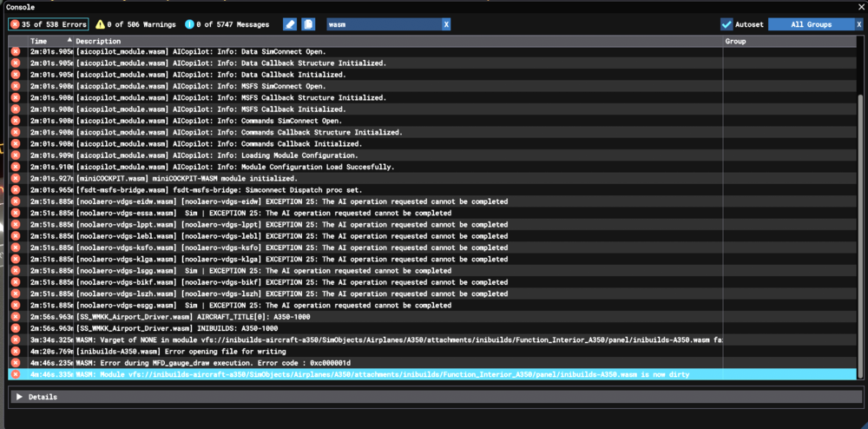Sort by the Description column header

98,41
